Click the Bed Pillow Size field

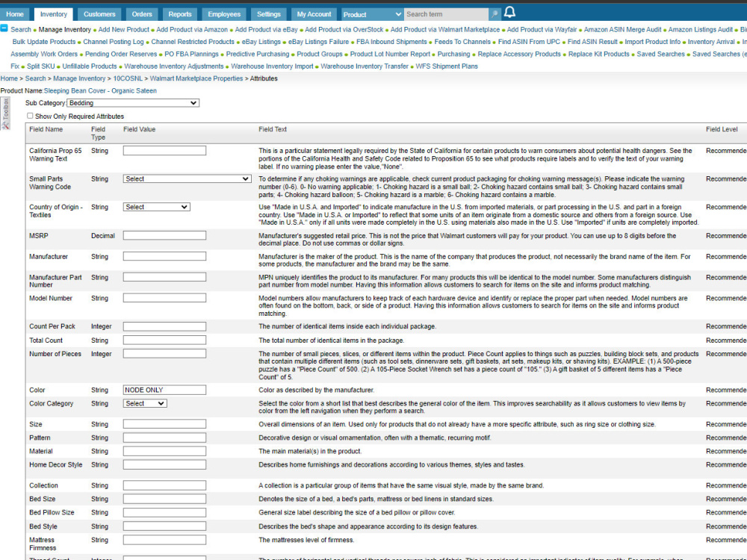pyautogui.click(x=164, y=513)
